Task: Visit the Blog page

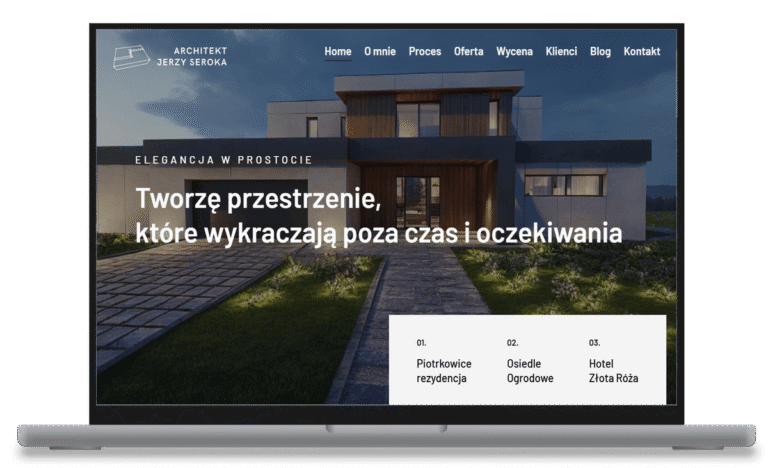Action: [600, 51]
